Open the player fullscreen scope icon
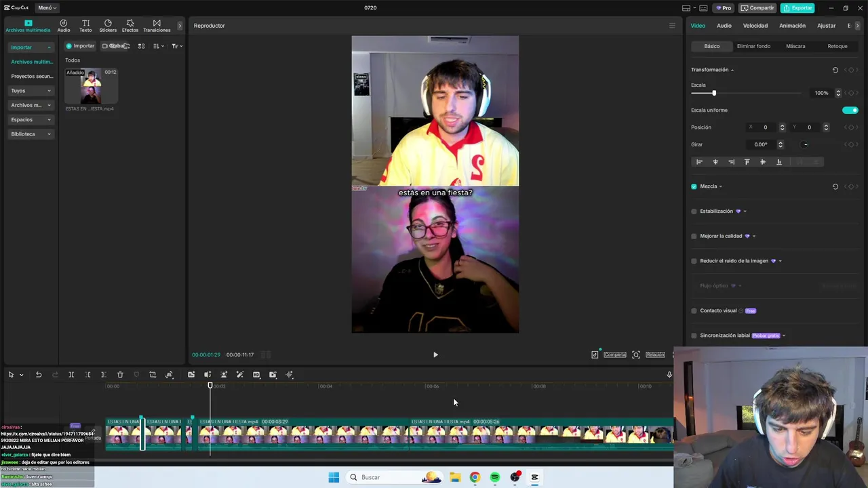Image resolution: width=868 pixels, height=488 pixels. pos(636,354)
